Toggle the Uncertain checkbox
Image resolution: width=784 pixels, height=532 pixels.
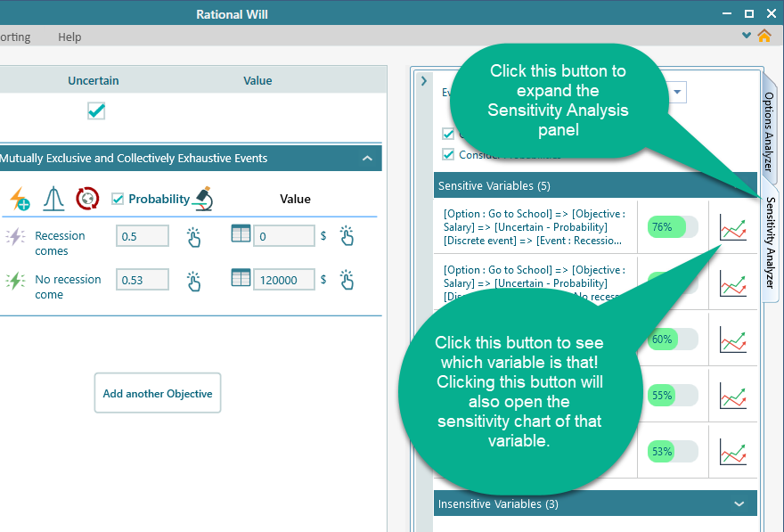click(98, 112)
